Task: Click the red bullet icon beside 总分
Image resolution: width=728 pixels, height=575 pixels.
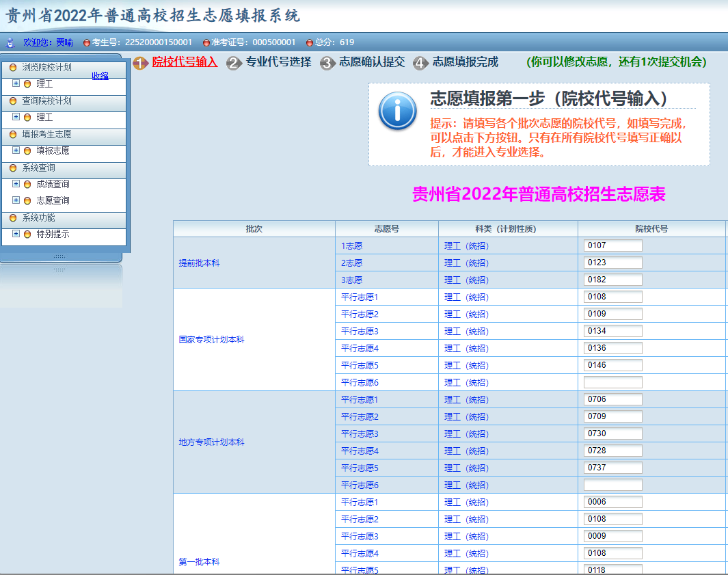Action: pos(310,42)
